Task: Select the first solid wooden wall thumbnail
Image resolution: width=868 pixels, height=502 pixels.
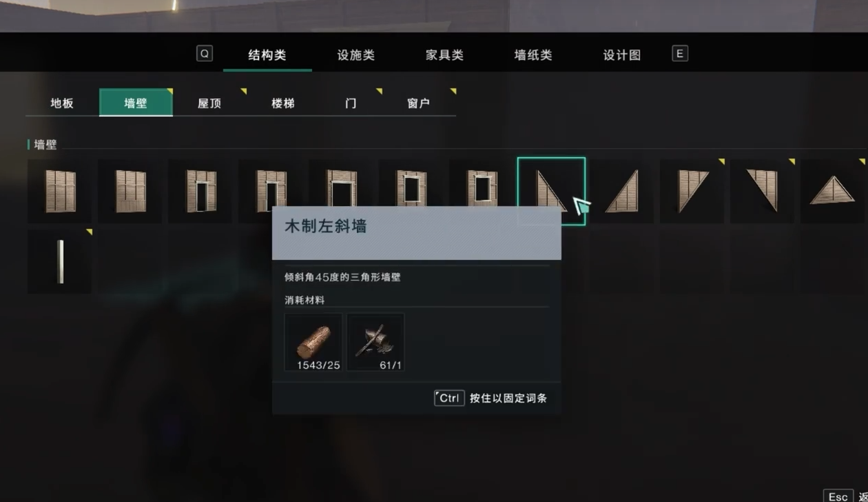Action: point(60,191)
